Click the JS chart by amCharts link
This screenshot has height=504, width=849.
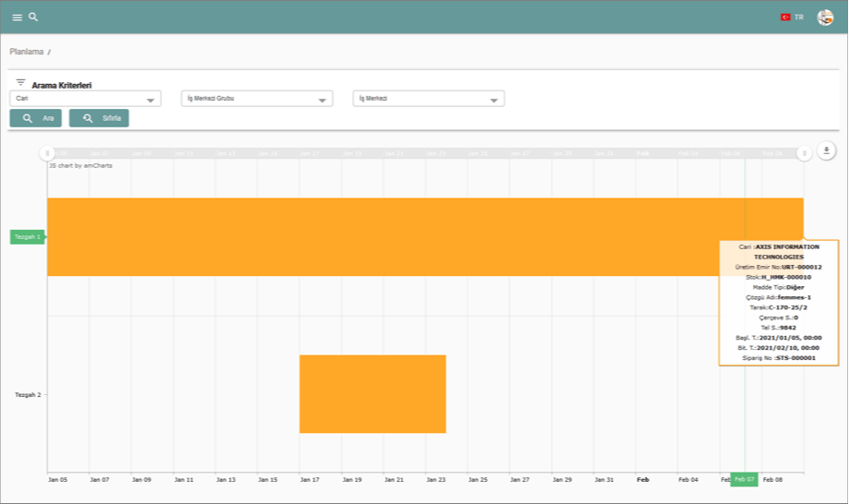pos(80,165)
